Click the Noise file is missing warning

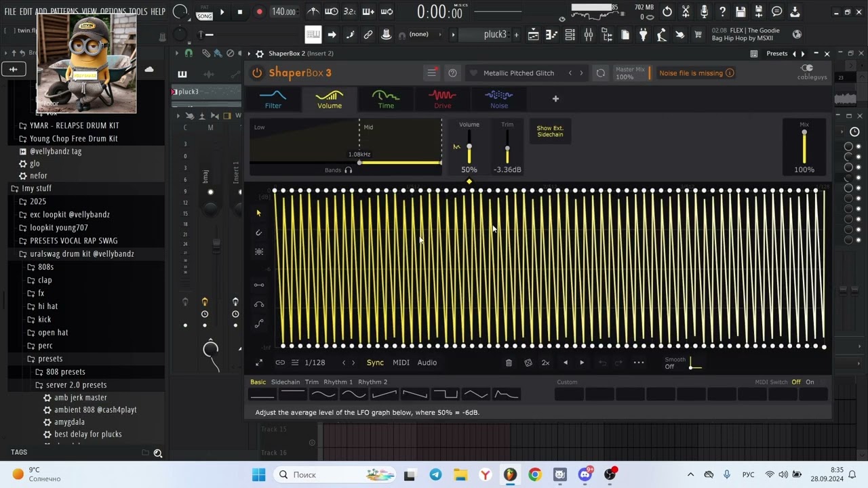(x=696, y=73)
